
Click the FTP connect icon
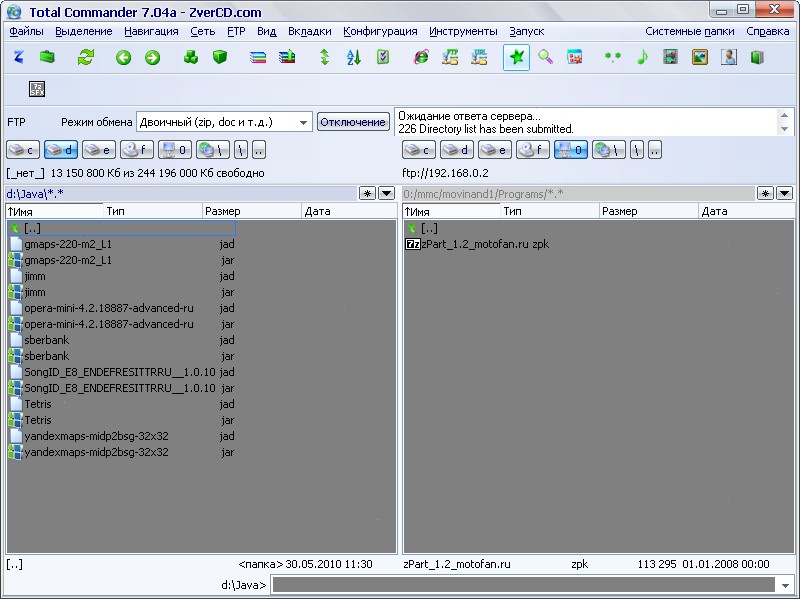pyautogui.click(x=449, y=57)
